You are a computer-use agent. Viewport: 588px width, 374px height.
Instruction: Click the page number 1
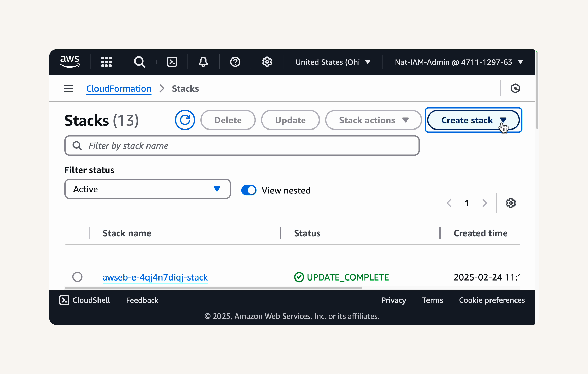point(467,203)
